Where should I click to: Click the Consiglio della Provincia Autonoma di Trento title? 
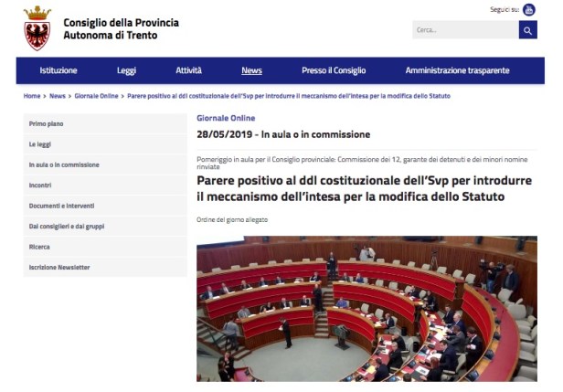(121, 28)
